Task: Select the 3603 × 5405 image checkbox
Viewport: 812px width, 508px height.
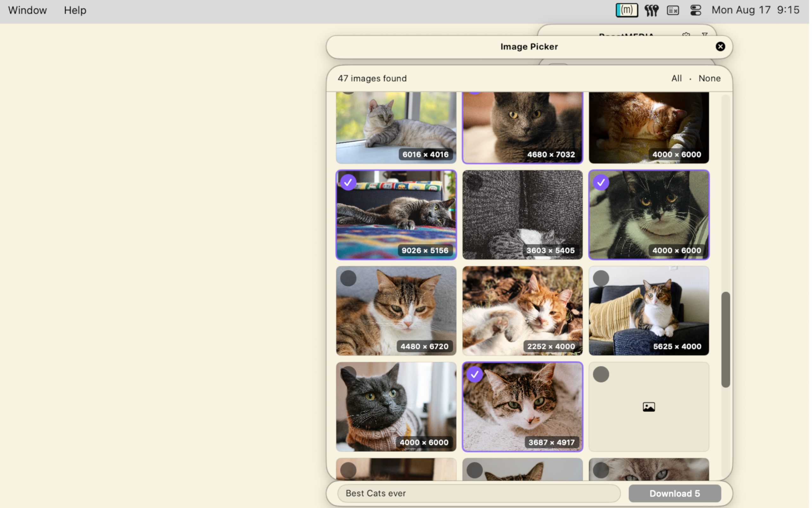Action: [475, 183]
